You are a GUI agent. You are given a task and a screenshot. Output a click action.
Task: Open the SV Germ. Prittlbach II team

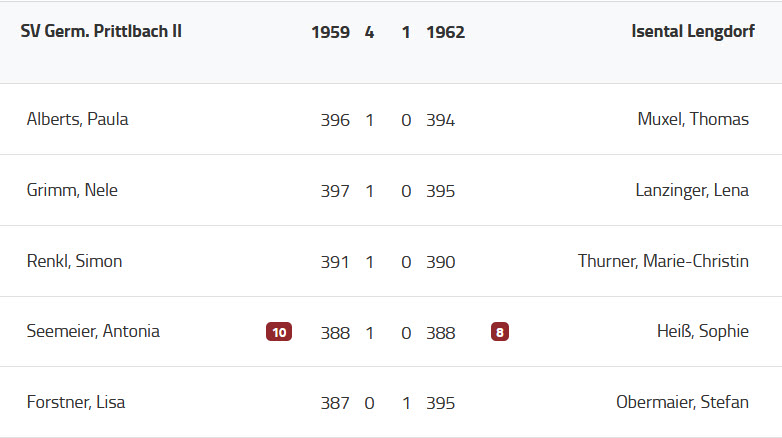pos(101,32)
